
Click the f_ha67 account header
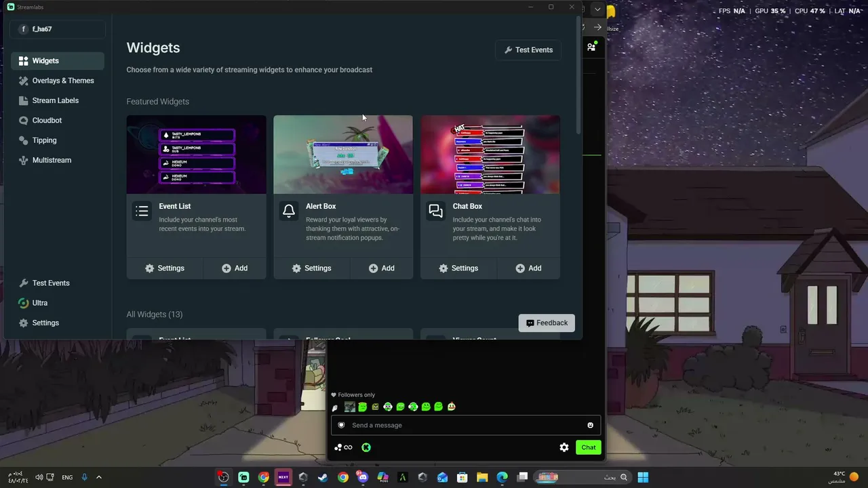(58, 29)
